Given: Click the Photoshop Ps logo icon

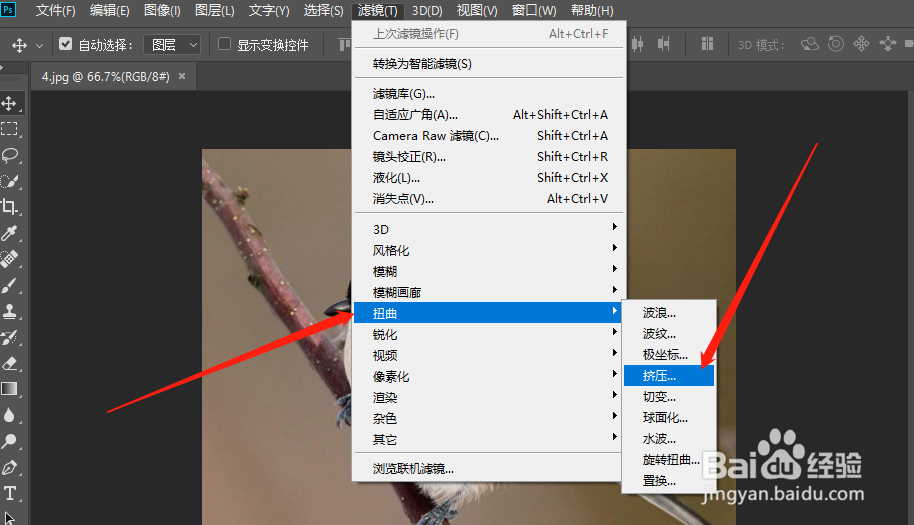Looking at the screenshot, I should point(8,9).
